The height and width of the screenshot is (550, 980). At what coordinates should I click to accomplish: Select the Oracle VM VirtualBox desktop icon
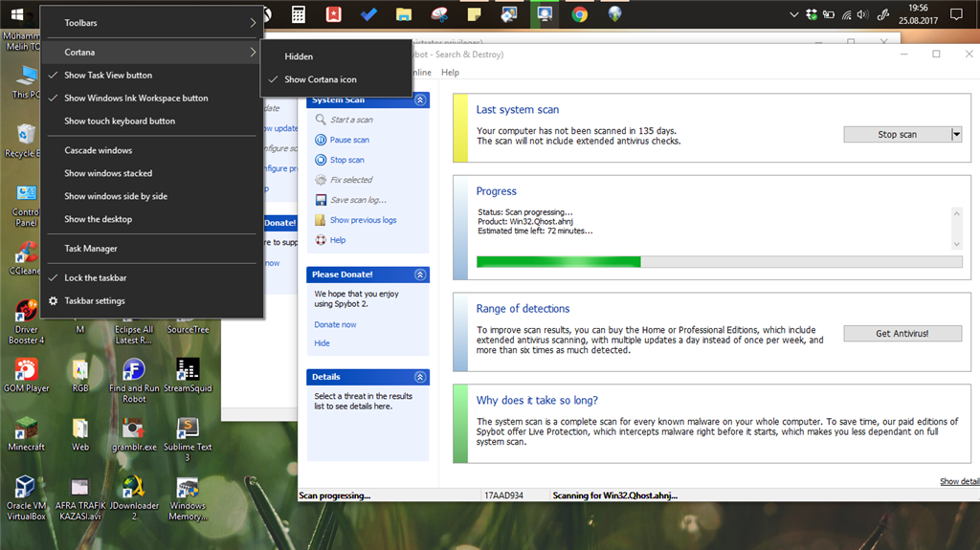click(26, 498)
